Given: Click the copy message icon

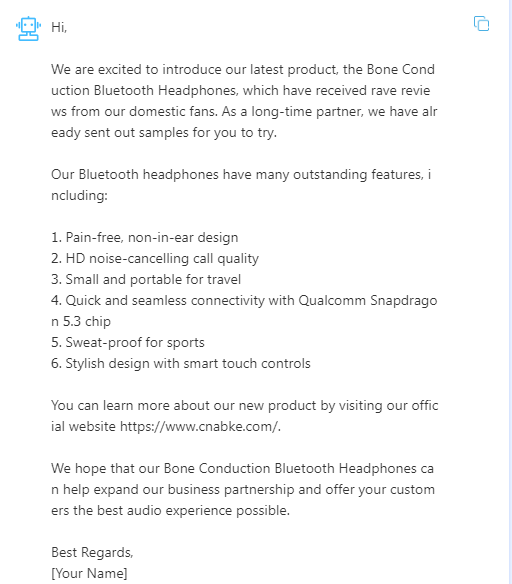Looking at the screenshot, I should tap(481, 23).
